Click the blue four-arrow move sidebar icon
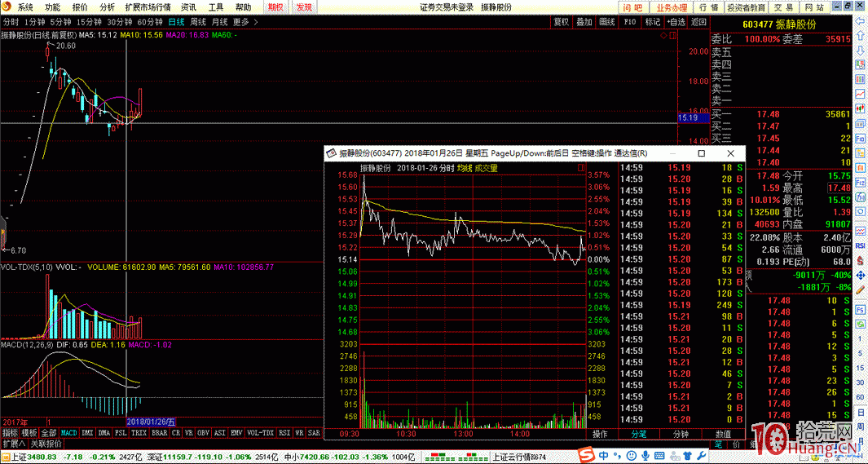This screenshot has width=868, height=464. coord(860,275)
